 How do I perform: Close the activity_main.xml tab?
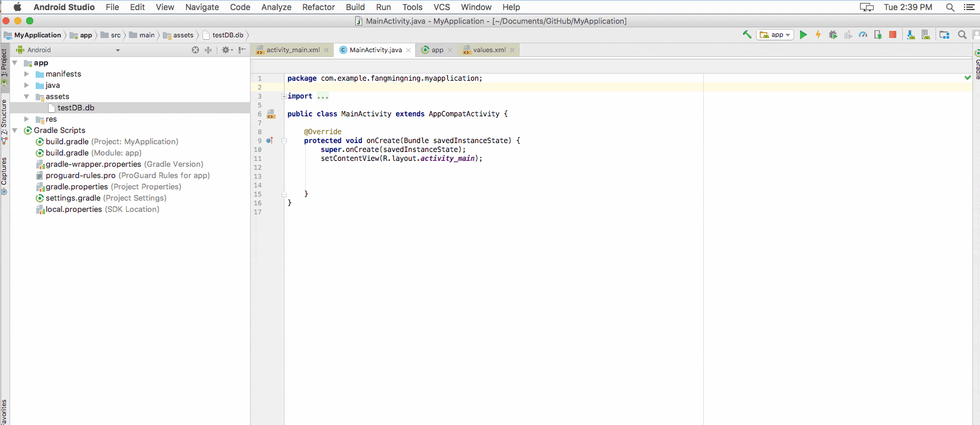[x=326, y=50]
